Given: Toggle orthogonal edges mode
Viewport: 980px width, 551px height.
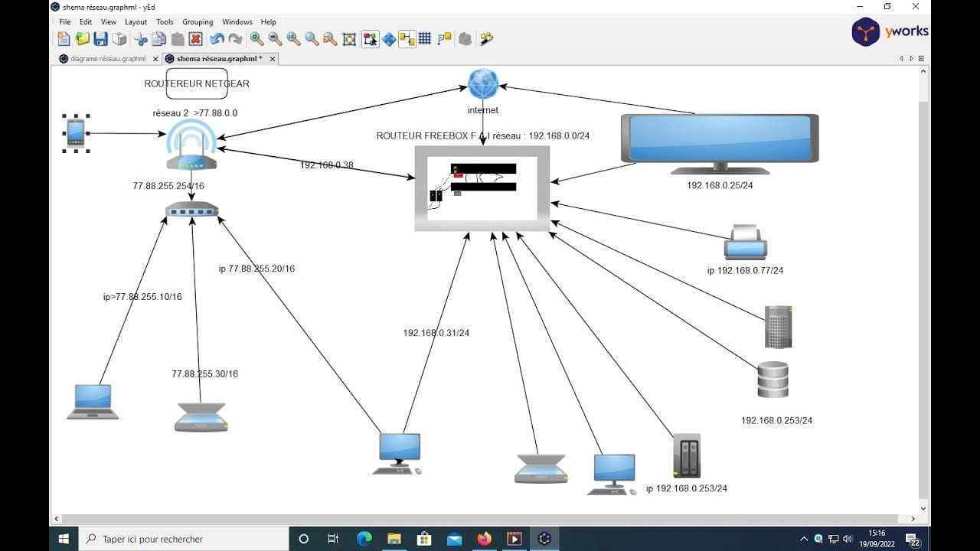Looking at the screenshot, I should [x=407, y=39].
